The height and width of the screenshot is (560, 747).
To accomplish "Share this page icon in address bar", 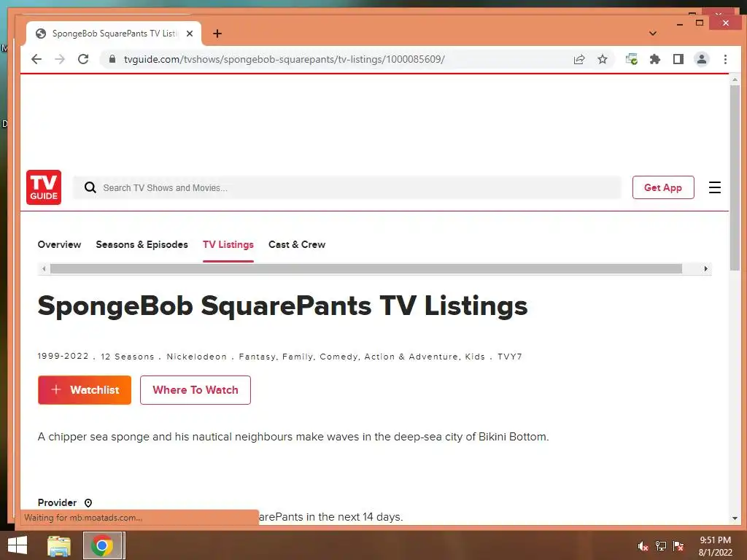I will [x=579, y=59].
